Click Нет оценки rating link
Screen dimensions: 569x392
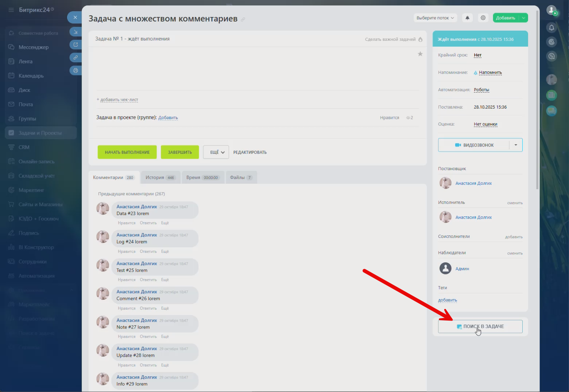(x=485, y=124)
